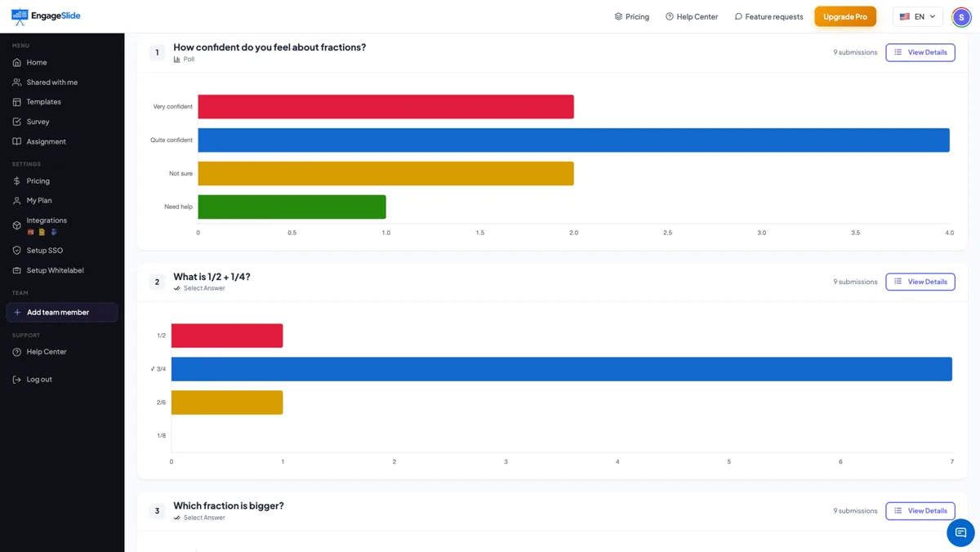
Task: Select the Survey checkbox icon in sidebar
Action: (x=17, y=122)
